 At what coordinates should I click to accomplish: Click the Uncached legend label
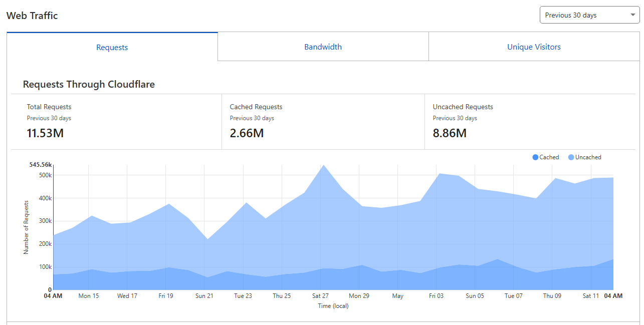click(588, 157)
